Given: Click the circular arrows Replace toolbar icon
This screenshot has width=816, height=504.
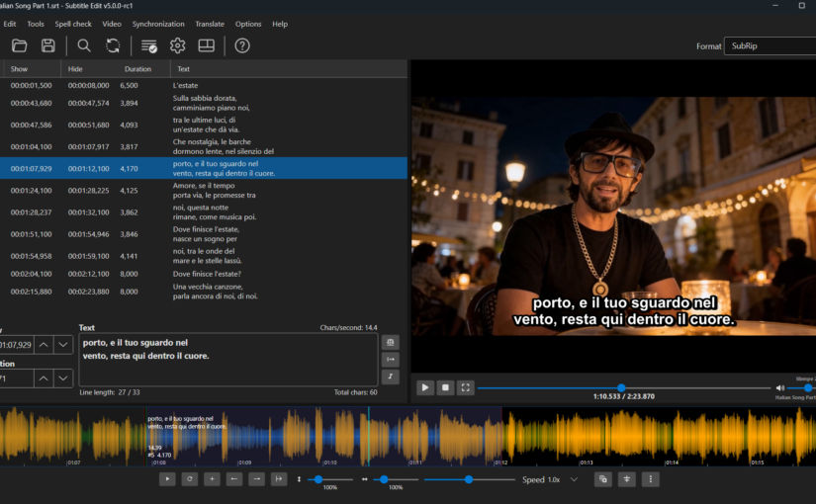Looking at the screenshot, I should [113, 45].
